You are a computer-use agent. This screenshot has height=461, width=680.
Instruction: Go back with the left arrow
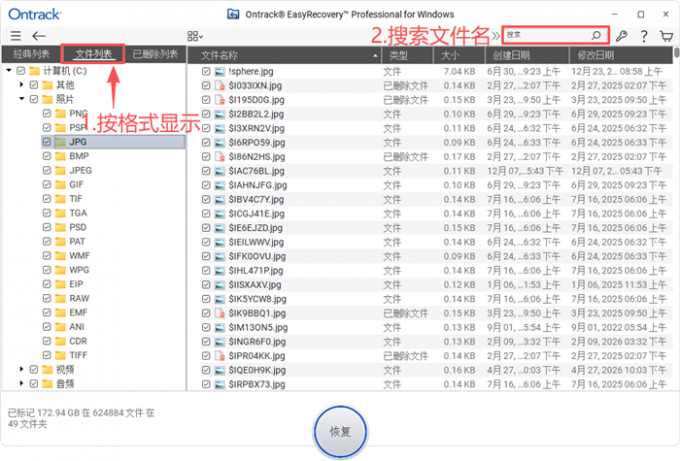pos(39,36)
